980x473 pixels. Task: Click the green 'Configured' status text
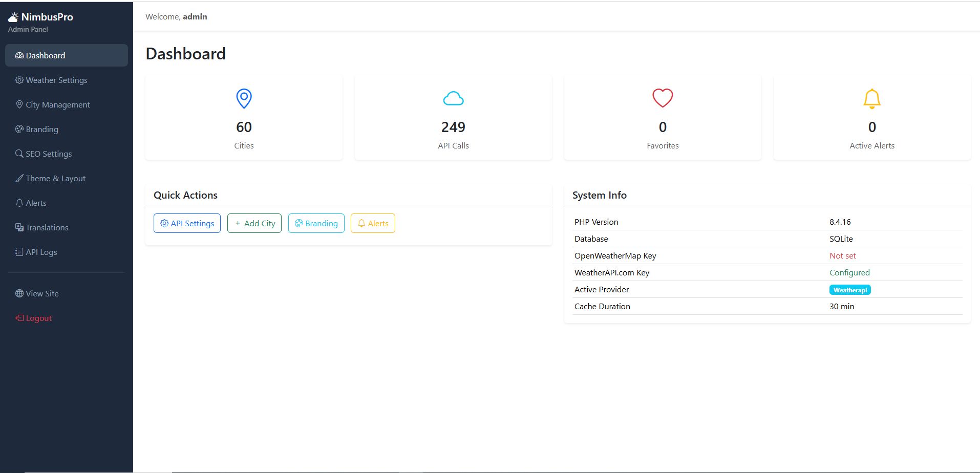point(849,272)
